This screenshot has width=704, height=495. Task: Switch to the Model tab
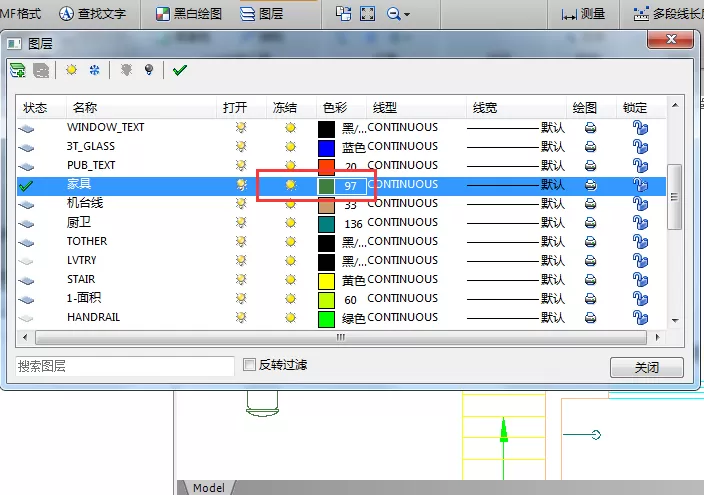point(208,487)
